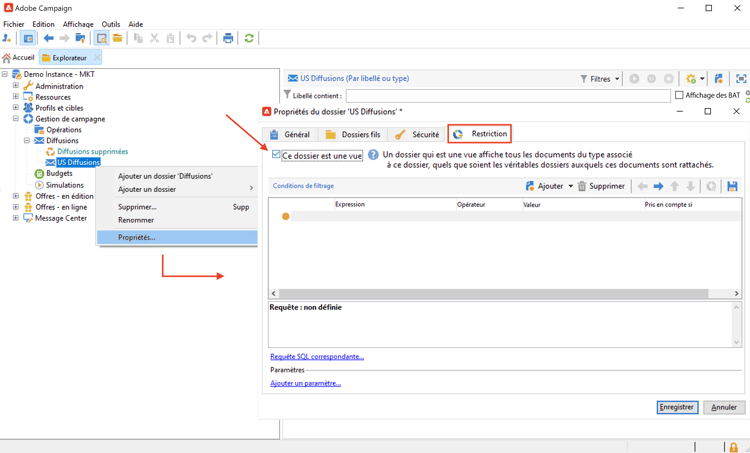Screen dimensions: 750x453
Task: Click the magnifier list-search icon in toolbar
Action: pyautogui.click(x=101, y=38)
